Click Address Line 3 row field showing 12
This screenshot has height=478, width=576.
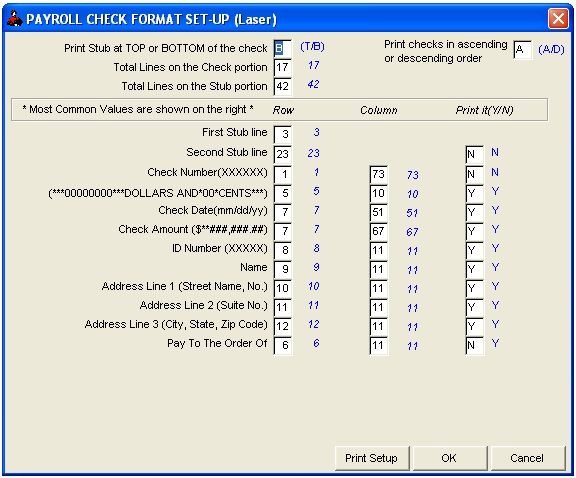coord(283,326)
